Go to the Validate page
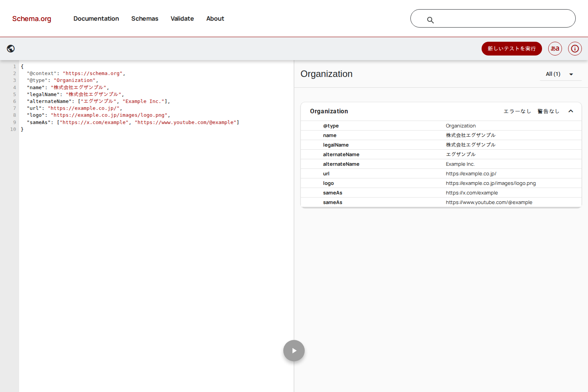 coord(182,19)
